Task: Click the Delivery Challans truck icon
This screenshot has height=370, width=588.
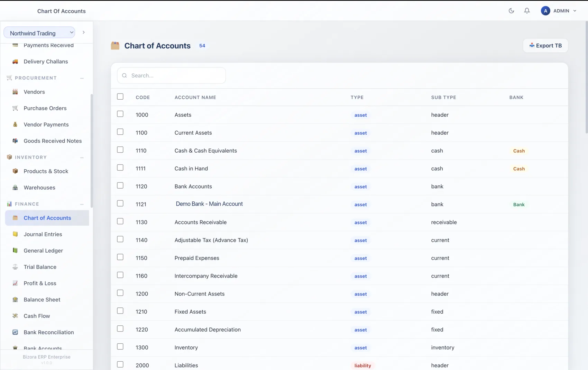Action: [15, 62]
